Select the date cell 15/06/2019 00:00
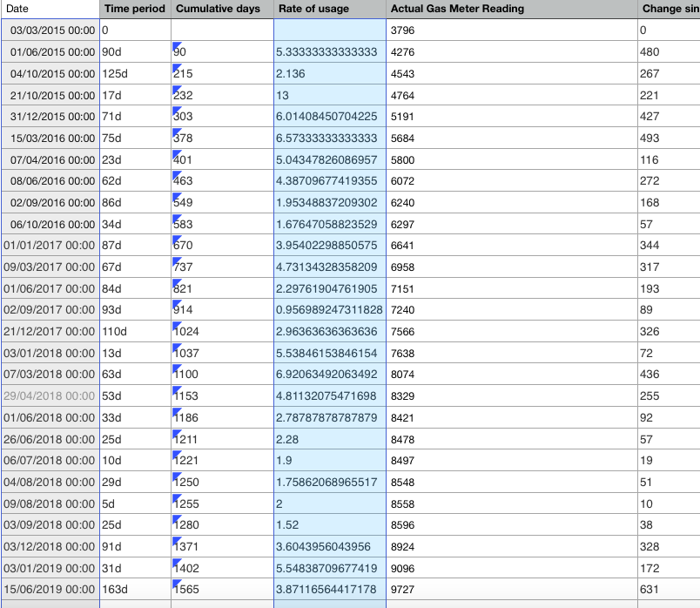Viewport: 700px width, 608px height. (50, 589)
